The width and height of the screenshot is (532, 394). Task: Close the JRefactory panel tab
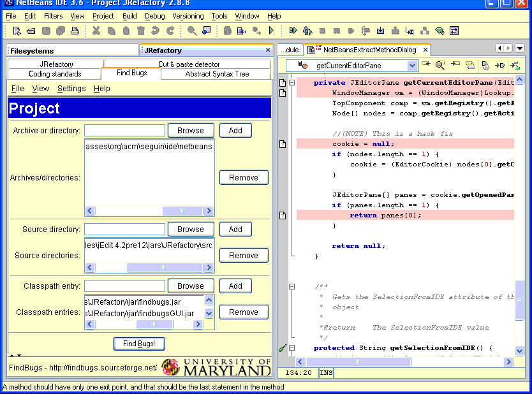[268, 50]
